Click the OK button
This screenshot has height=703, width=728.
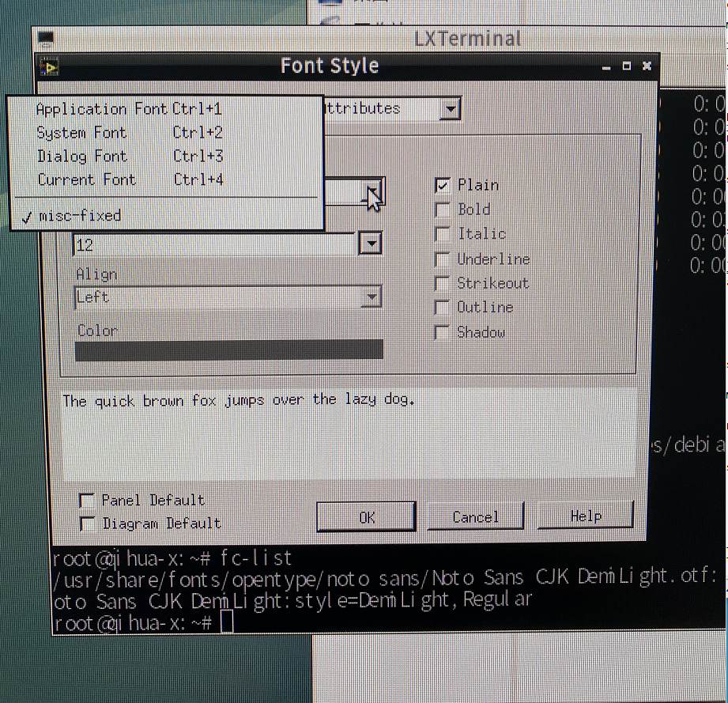[366, 517]
